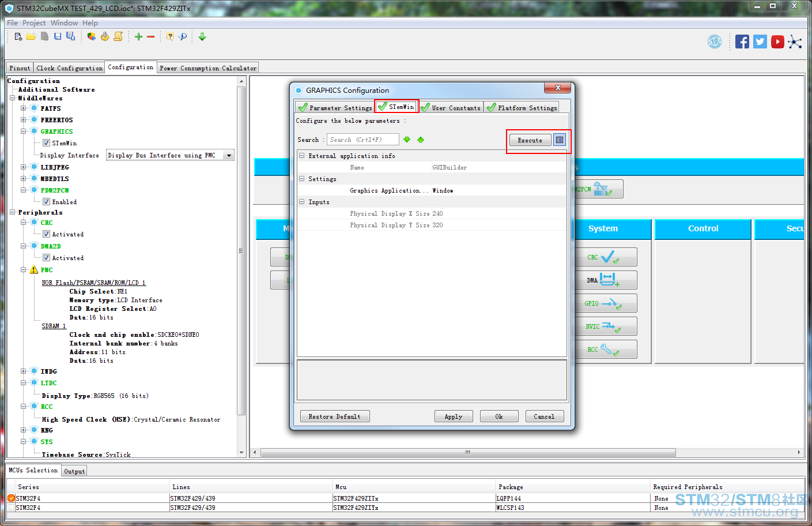Collapse the Settings group in dialog
This screenshot has width=812, height=526.
(x=301, y=179)
